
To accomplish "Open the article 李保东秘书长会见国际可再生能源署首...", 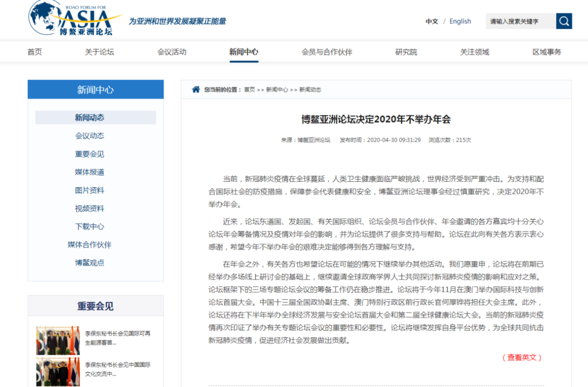I will 118,338.
